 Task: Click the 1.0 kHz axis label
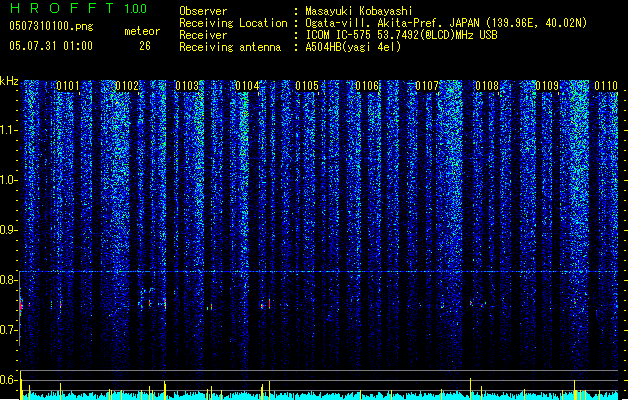(8, 180)
